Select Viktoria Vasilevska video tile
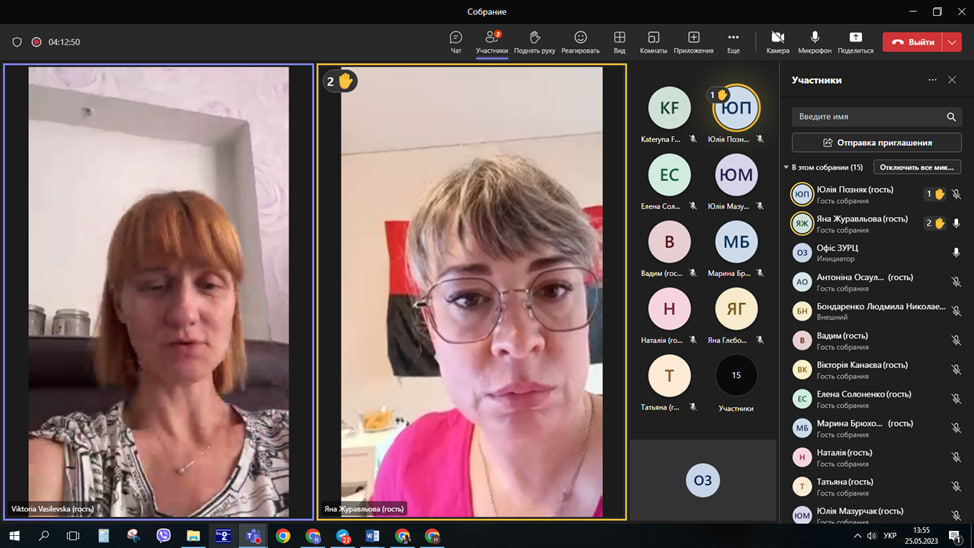The image size is (974, 548). coord(158,291)
